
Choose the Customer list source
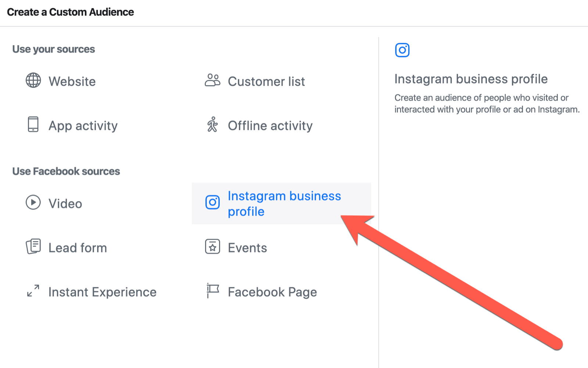266,81
